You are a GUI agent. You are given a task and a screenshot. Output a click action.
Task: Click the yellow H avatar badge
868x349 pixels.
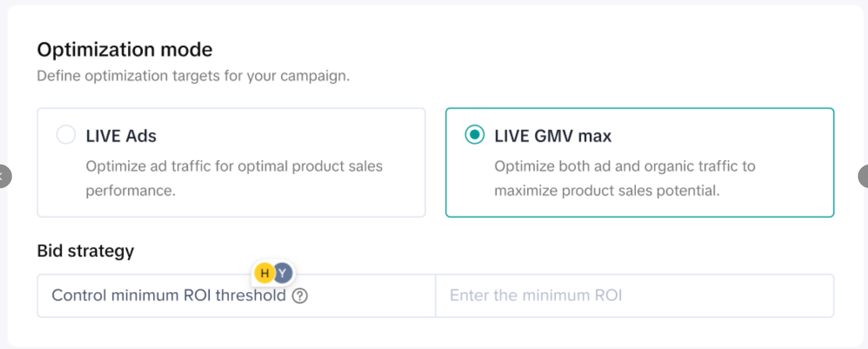[x=264, y=273]
